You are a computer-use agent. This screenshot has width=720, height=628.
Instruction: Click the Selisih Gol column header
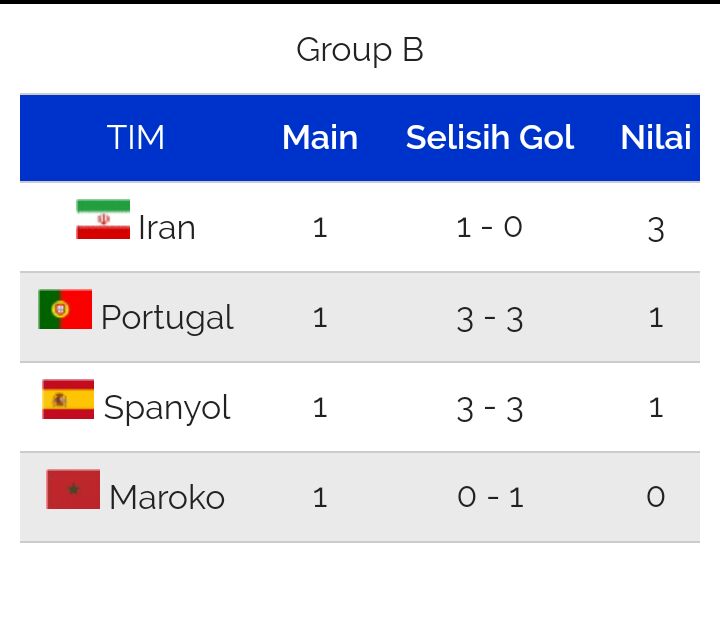[490, 137]
